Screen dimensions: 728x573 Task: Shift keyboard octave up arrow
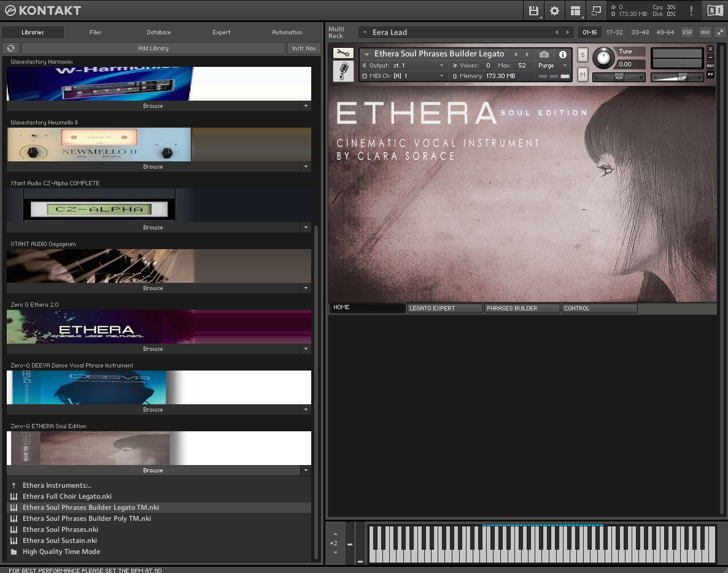pos(335,534)
